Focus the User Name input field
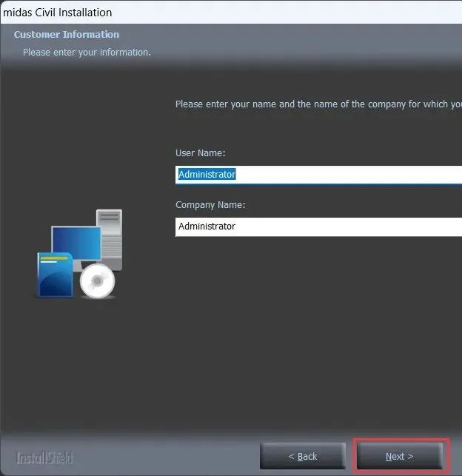The image size is (462, 476). point(318,175)
